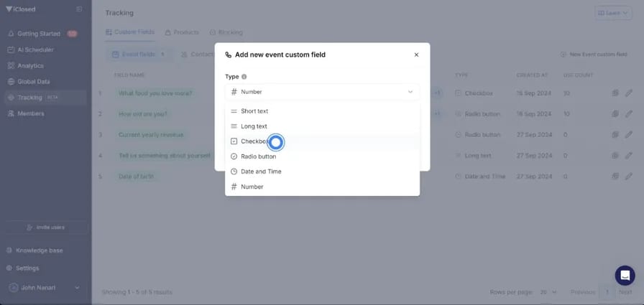Click the 'Current yearly revenue' field name
Screen dimensions: 644x305
151,134
